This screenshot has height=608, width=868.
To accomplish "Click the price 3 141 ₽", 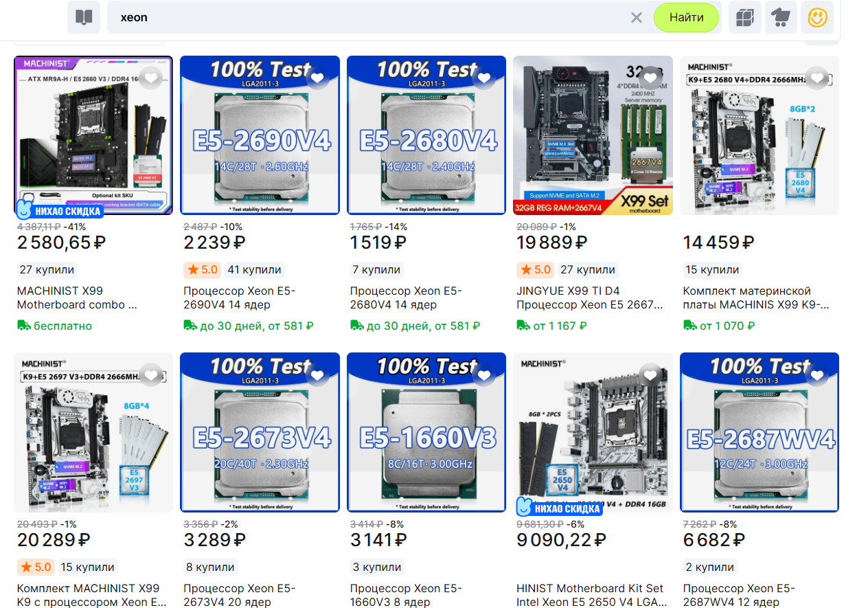I will (378, 540).
